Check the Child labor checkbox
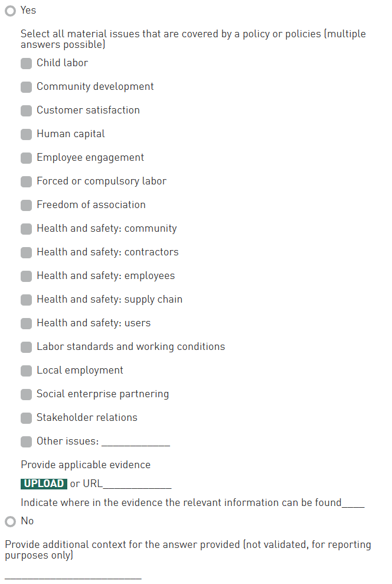Viewport: 392px width, 584px height. (x=26, y=63)
